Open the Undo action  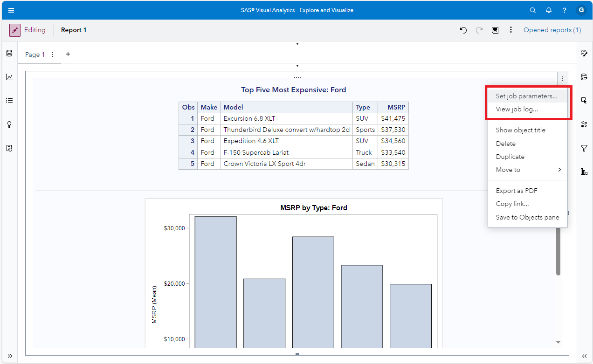click(x=463, y=30)
